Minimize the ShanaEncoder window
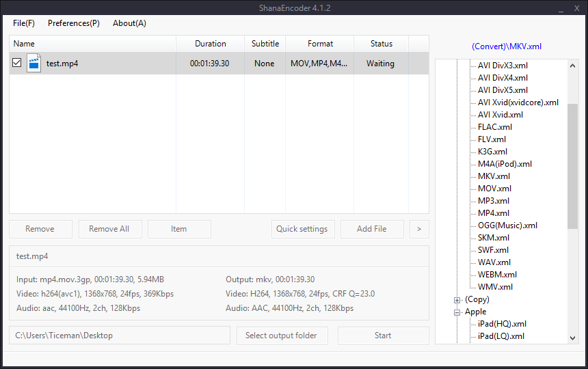Viewport: 588px width, 369px height. click(x=561, y=9)
